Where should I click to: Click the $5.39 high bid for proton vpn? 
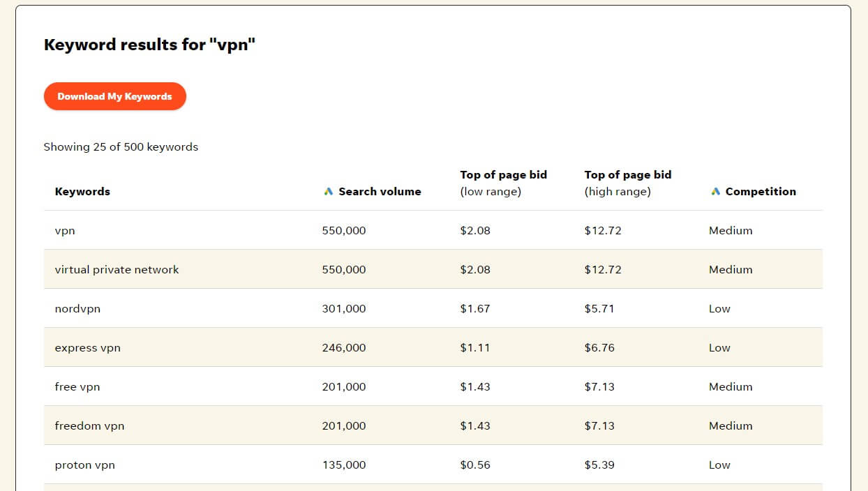(x=599, y=465)
